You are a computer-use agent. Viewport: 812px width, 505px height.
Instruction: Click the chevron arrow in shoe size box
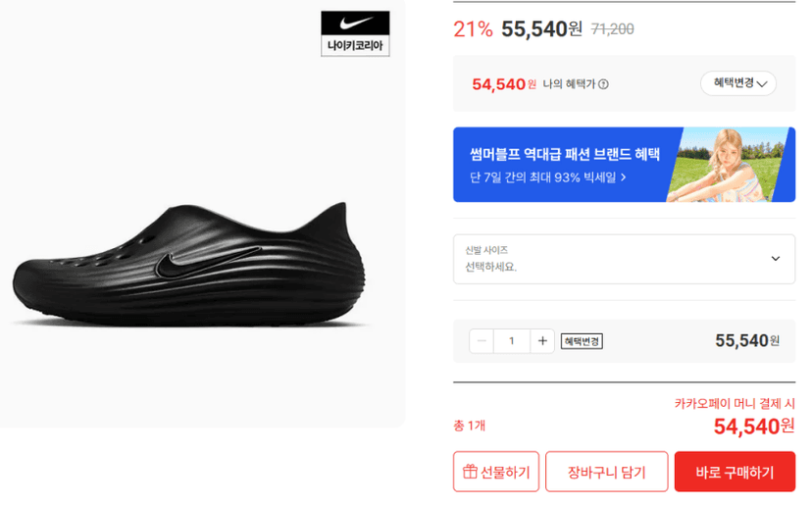click(x=776, y=259)
